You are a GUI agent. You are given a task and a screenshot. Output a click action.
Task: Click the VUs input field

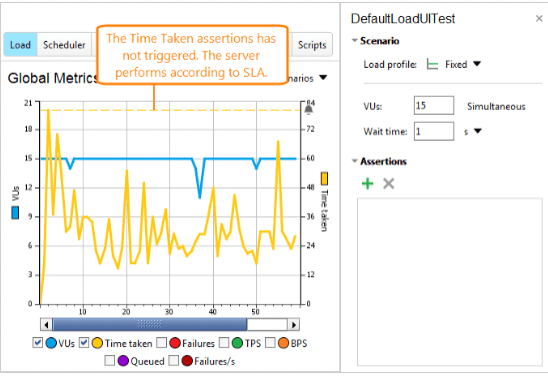(x=434, y=106)
